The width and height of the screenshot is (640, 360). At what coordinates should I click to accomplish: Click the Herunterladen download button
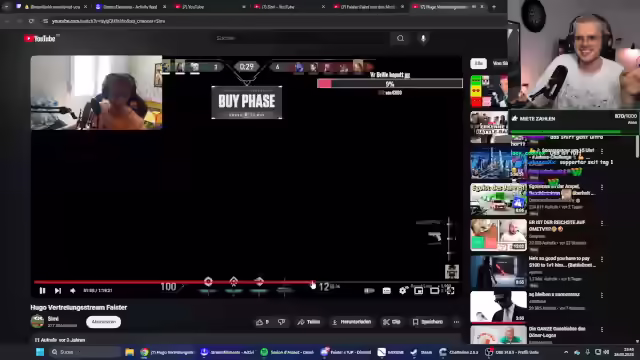[x=351, y=322]
